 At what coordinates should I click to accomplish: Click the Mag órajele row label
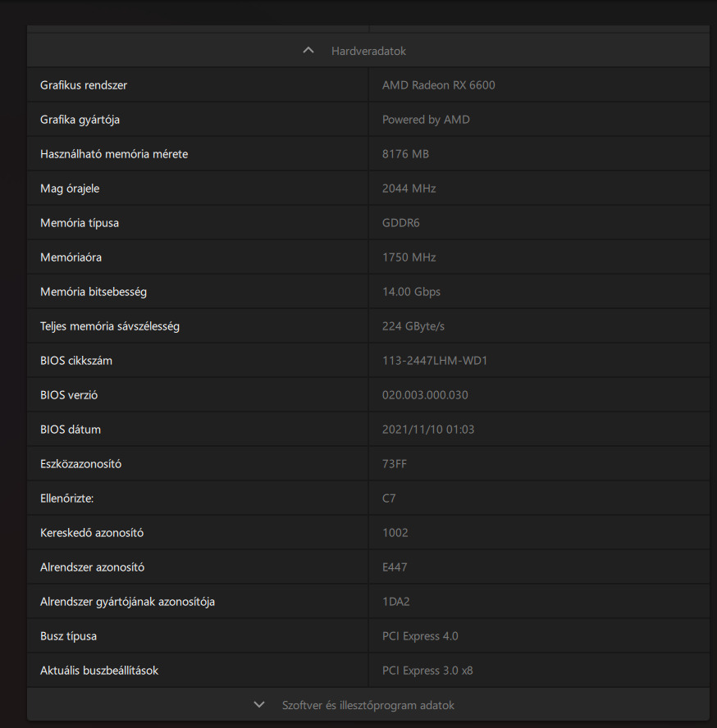[x=70, y=189]
